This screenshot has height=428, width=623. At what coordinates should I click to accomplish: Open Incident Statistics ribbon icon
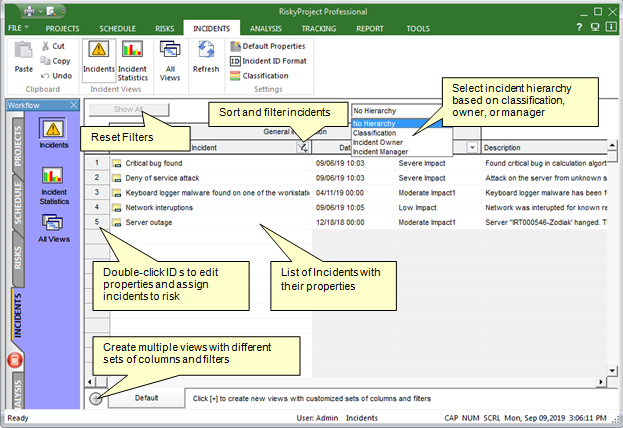coord(132,49)
